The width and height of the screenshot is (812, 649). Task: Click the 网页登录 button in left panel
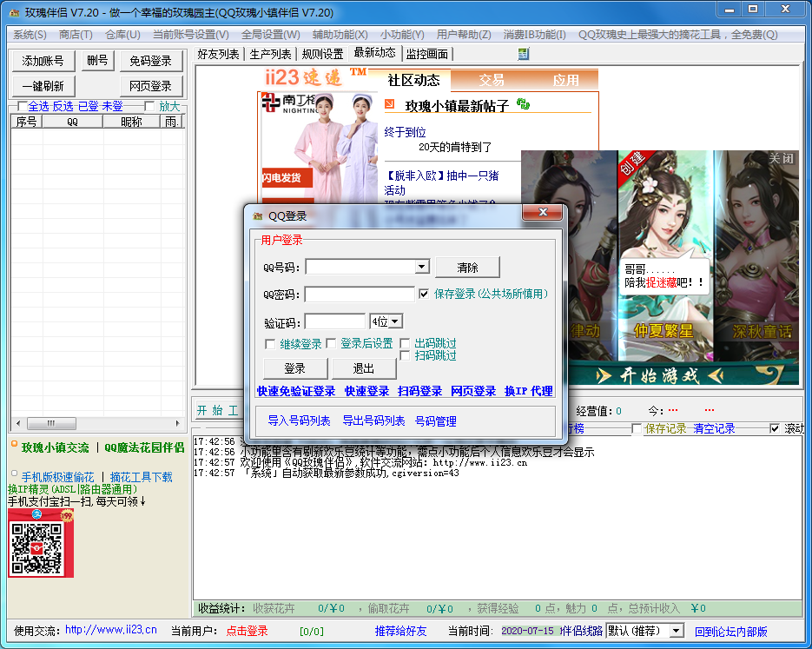tap(151, 86)
